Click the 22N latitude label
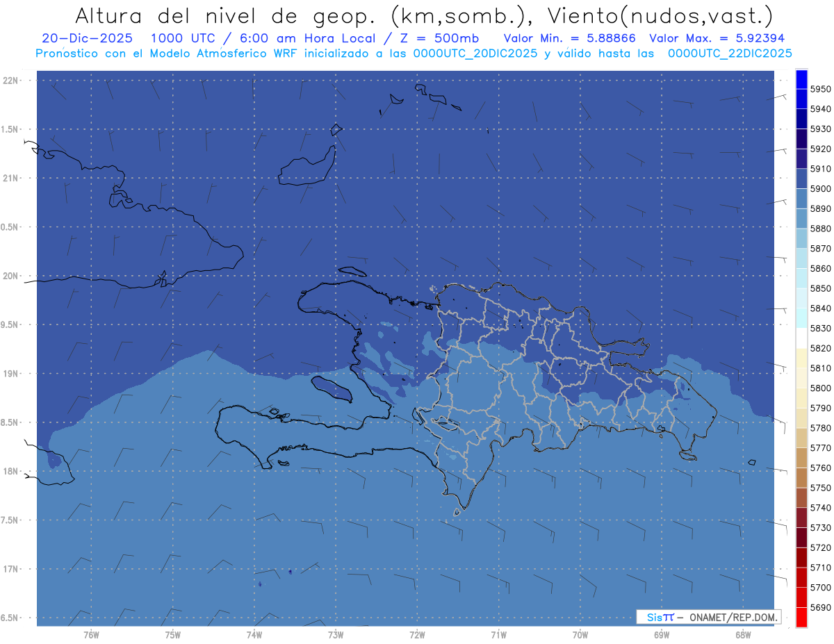834x644 pixels. pos(11,81)
